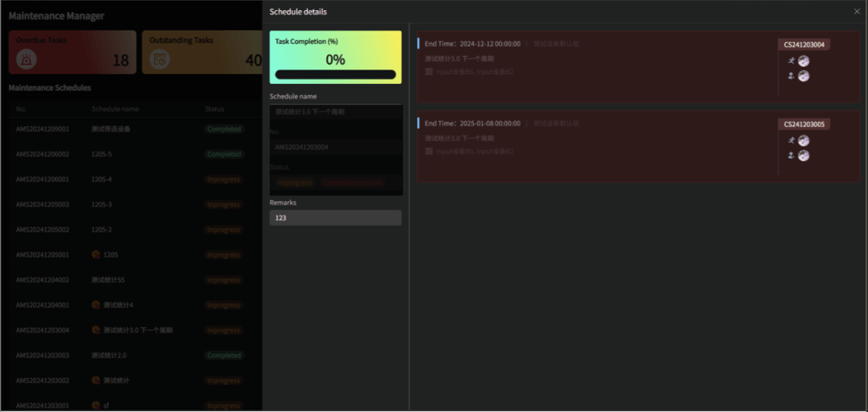Click the avatar next to the runner in CS241203005

(804, 141)
